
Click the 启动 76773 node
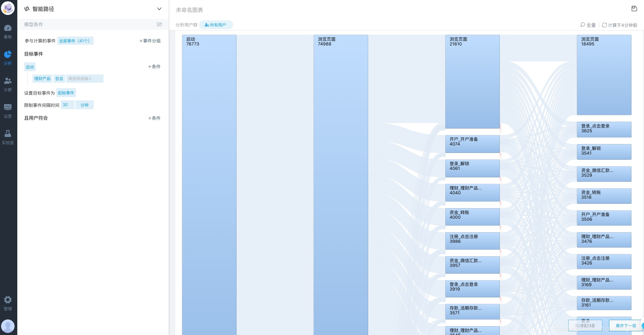[209, 185]
